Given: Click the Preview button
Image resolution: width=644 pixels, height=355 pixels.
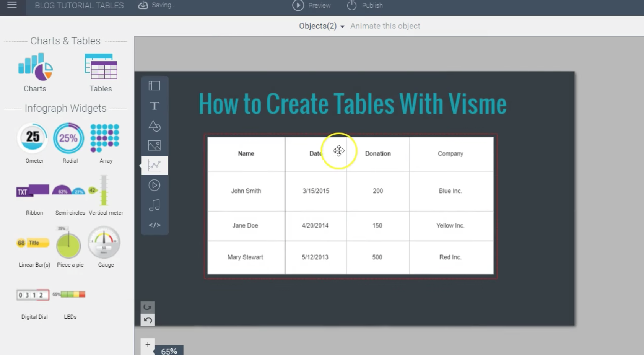Looking at the screenshot, I should tap(312, 5).
